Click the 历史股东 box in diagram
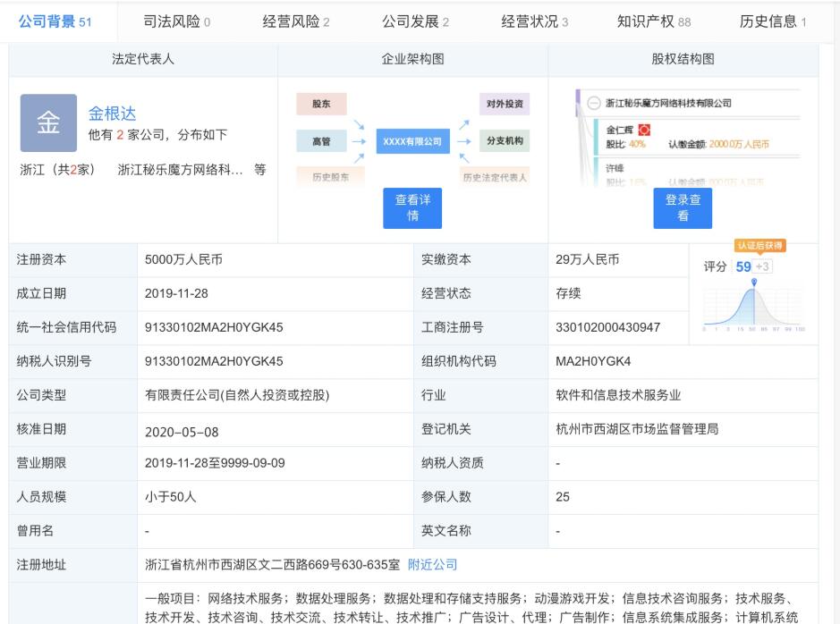 [330, 177]
